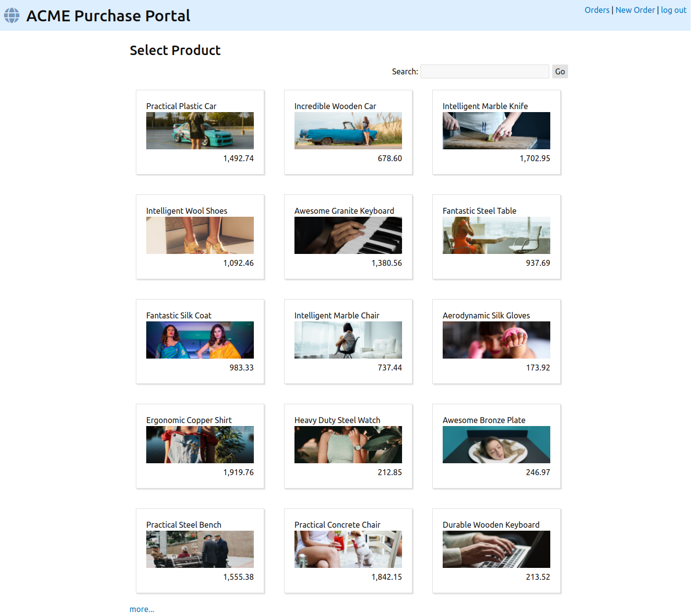Open the Orders page link
Screen dimensions: 698x616
[597, 10]
